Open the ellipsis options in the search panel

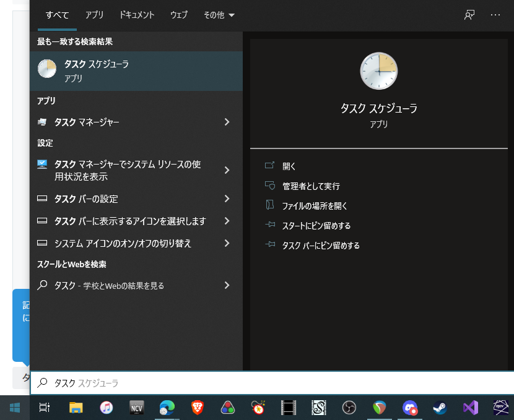tap(495, 15)
